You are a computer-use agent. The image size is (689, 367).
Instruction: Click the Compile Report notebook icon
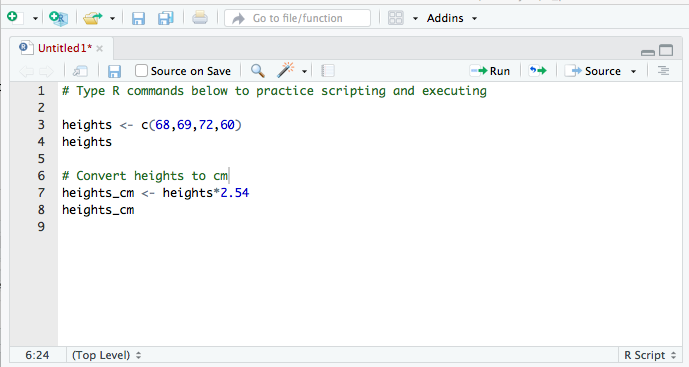coord(328,71)
